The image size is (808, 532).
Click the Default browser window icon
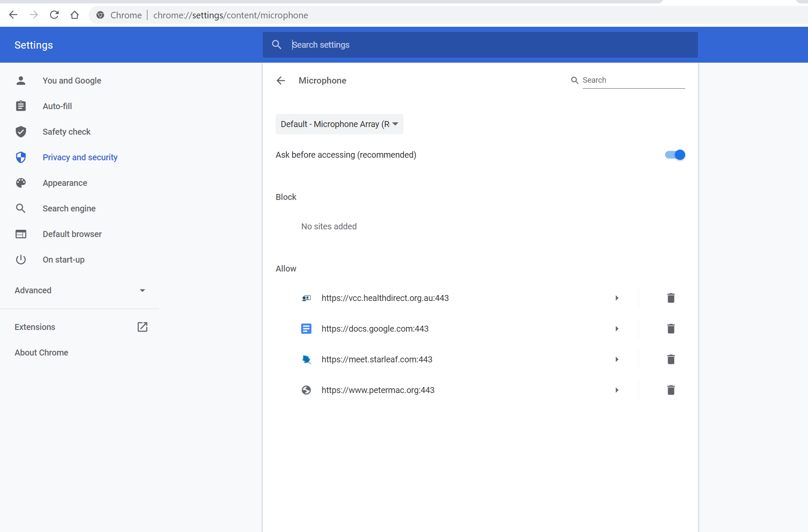pyautogui.click(x=21, y=234)
